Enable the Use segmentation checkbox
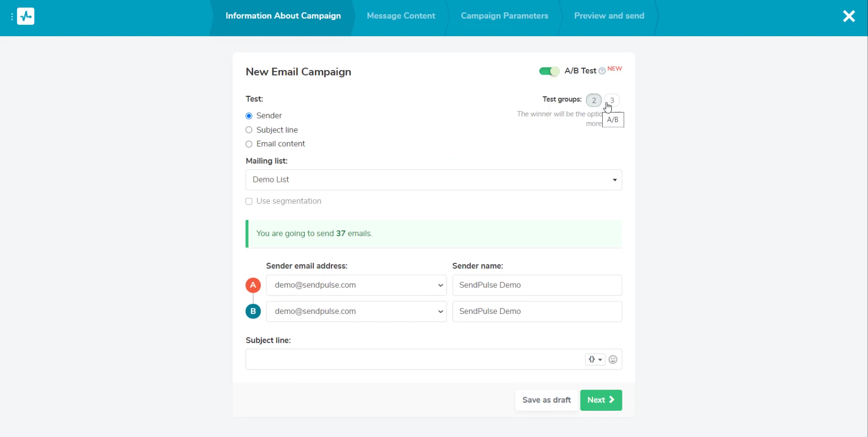The width and height of the screenshot is (868, 437). click(249, 202)
